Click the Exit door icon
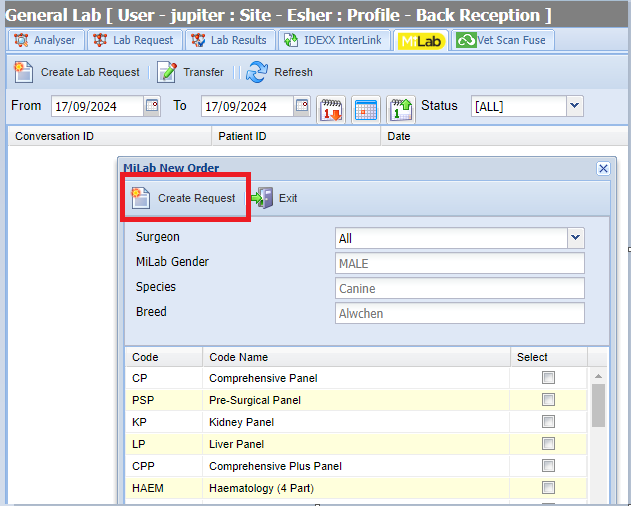The height and width of the screenshot is (506, 631). (x=262, y=198)
